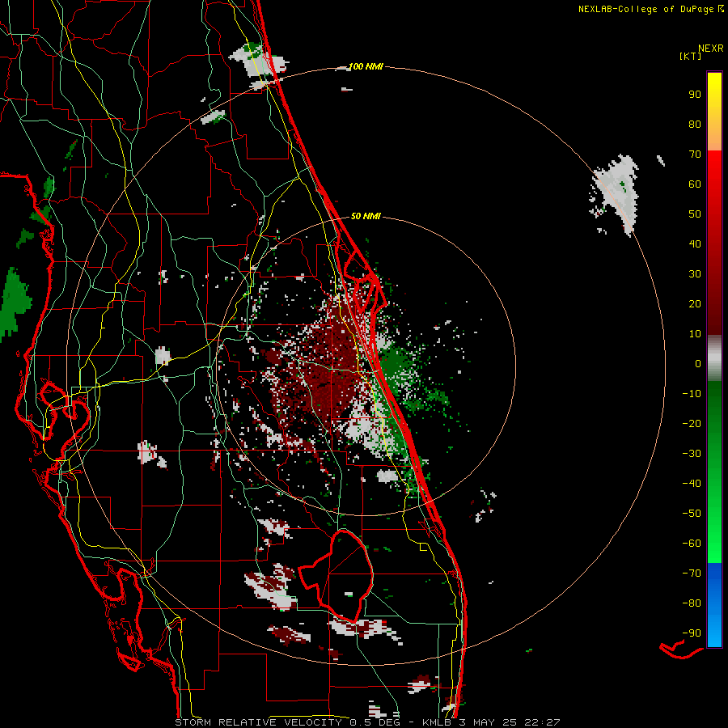Screen dimensions: 728x728
Task: Click the positive 70 scale value
Action: (x=695, y=154)
